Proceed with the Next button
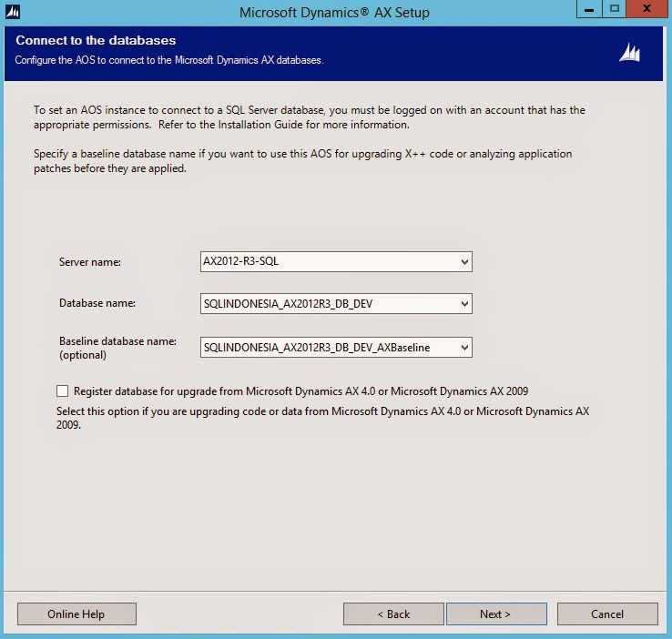Screen dimensions: 672x639 click(496, 614)
